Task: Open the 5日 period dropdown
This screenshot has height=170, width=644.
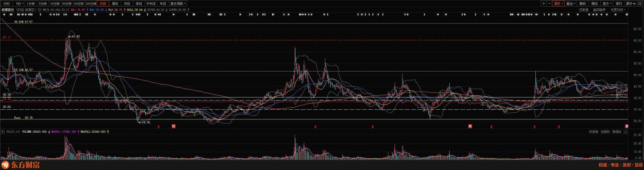Action: click(19, 4)
